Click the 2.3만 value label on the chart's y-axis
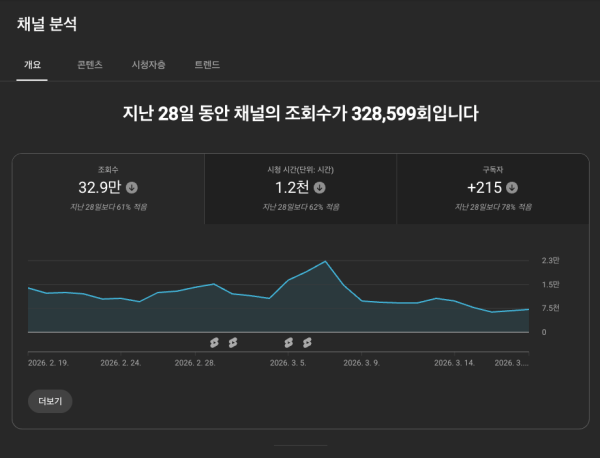The height and width of the screenshot is (458, 600). (550, 260)
